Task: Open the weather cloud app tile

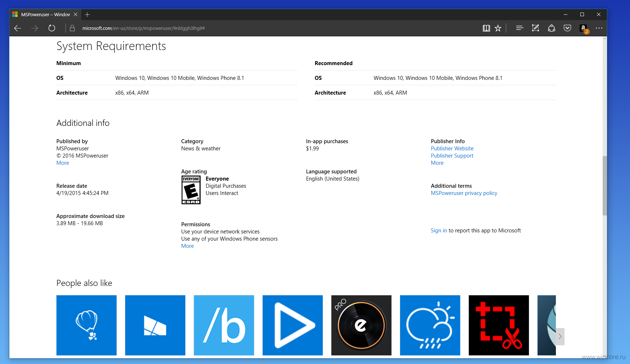Action: 430,325
